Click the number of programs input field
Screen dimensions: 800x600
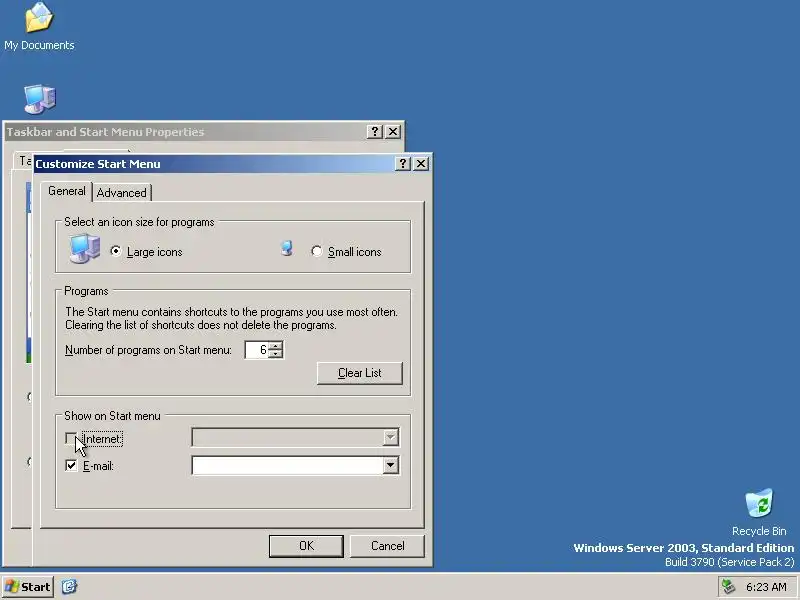point(257,349)
